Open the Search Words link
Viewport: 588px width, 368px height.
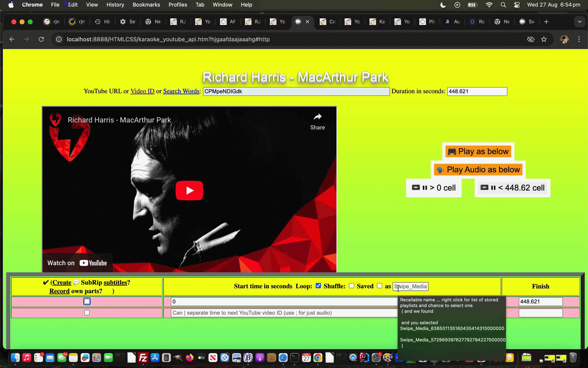point(181,91)
